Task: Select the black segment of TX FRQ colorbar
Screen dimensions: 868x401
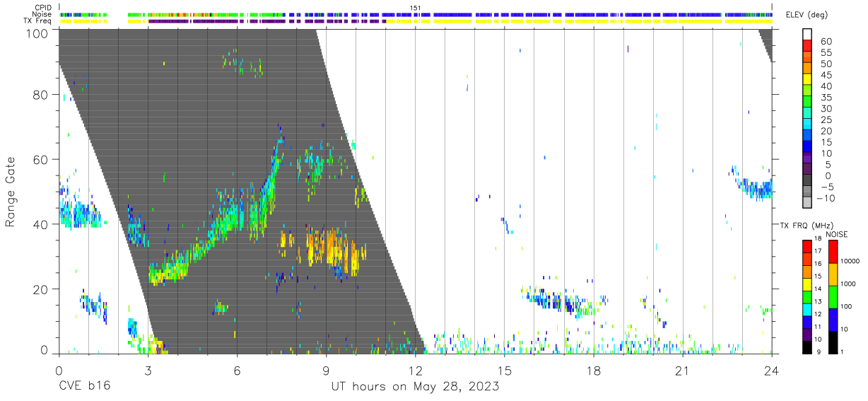Action: (x=807, y=346)
